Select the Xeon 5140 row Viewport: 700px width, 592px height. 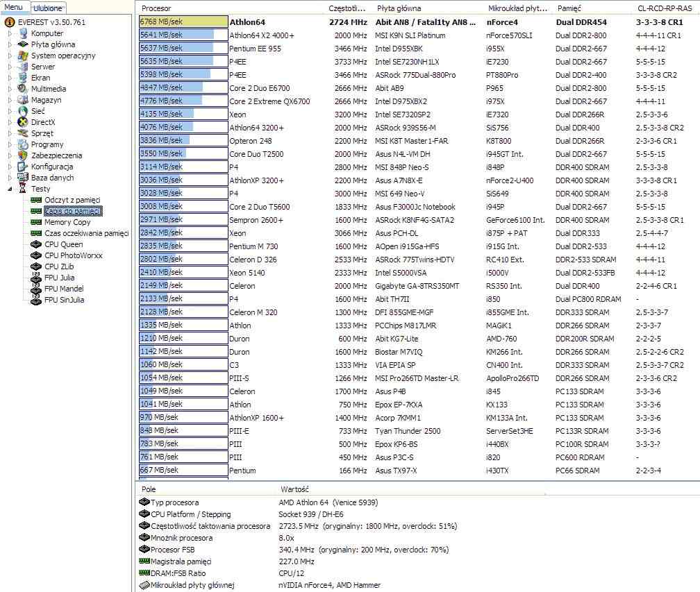click(417, 273)
